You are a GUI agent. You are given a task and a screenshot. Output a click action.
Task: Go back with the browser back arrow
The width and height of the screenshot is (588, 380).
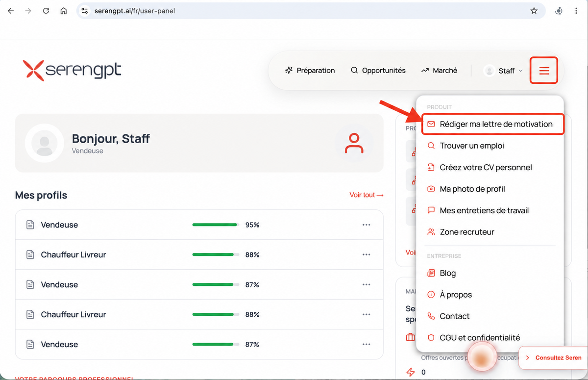point(11,11)
